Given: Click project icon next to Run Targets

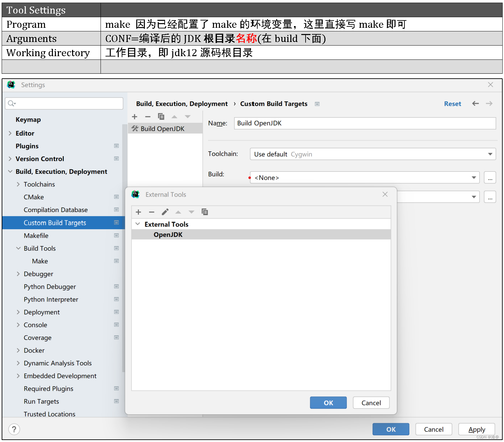Looking at the screenshot, I should pyautogui.click(x=116, y=401).
